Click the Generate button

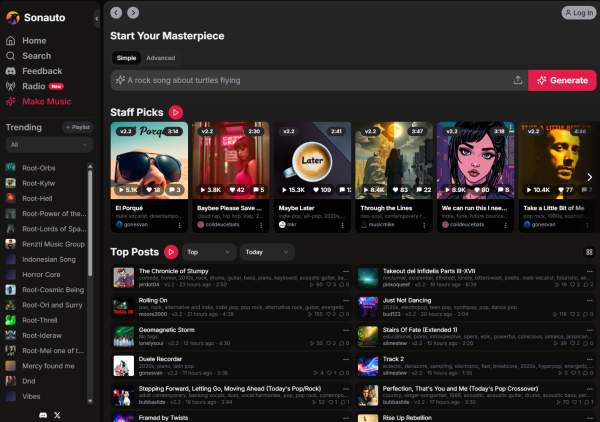(562, 80)
